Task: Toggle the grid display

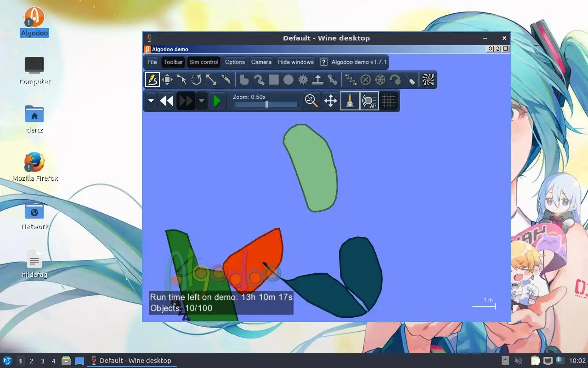Action: [x=389, y=101]
